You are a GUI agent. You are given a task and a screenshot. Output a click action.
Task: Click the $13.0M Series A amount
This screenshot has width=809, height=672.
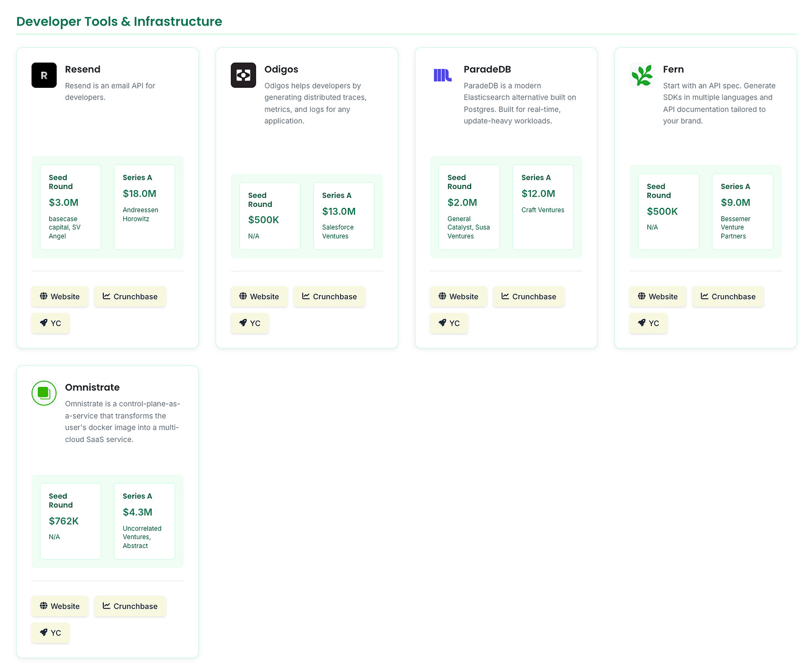339,211
